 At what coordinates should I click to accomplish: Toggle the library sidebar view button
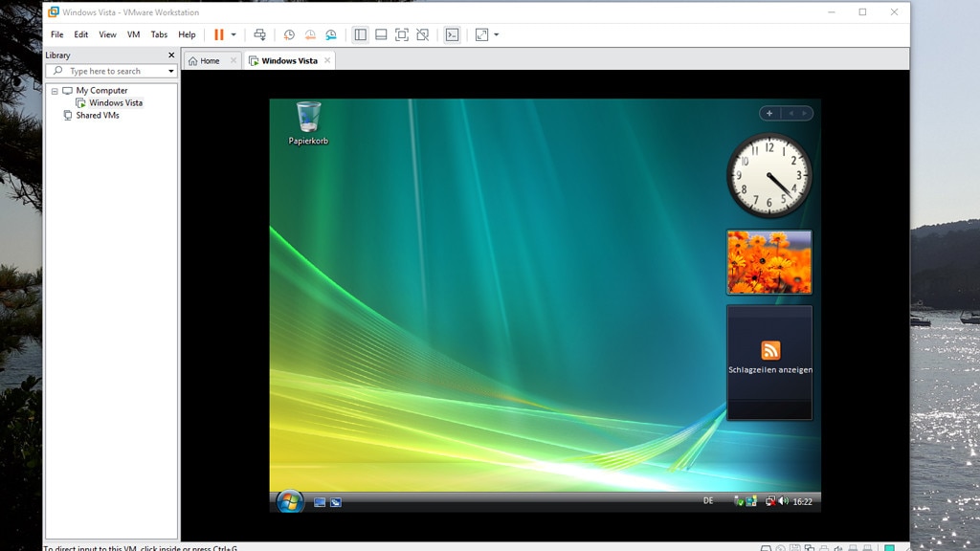(361, 35)
